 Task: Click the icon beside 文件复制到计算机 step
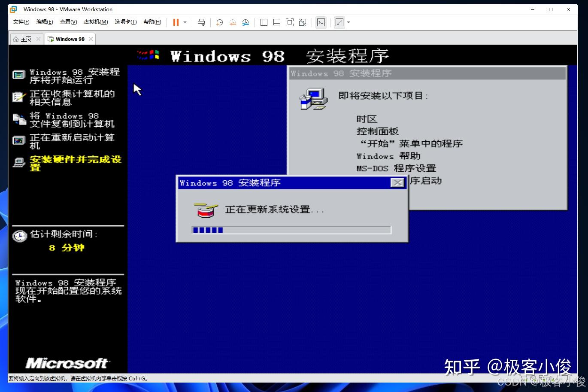coord(19,119)
